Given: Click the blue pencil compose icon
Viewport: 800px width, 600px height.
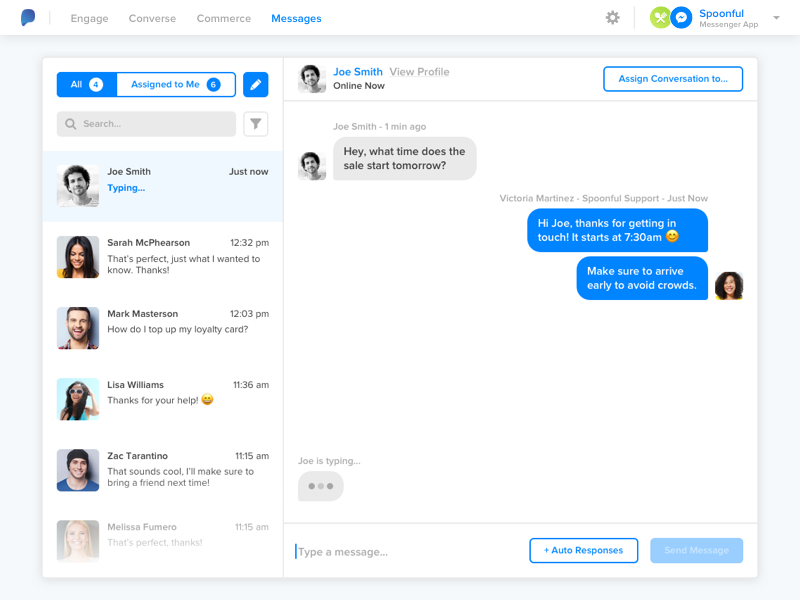Looking at the screenshot, I should [x=256, y=84].
